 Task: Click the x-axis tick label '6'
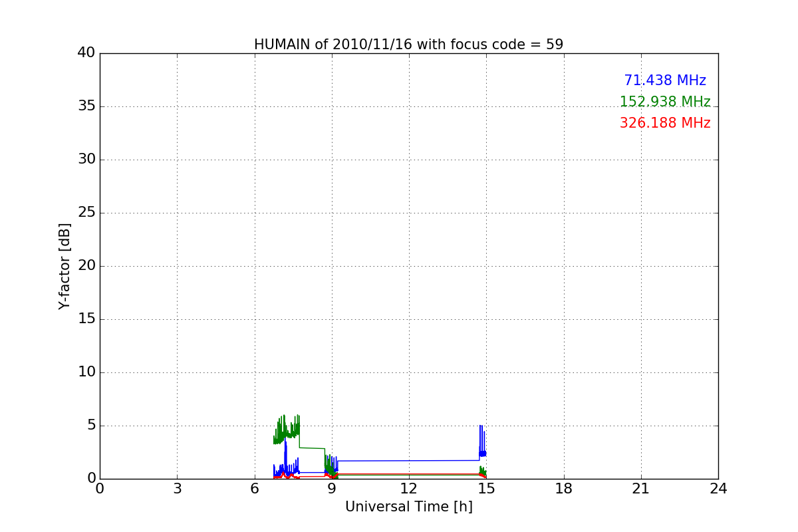pyautogui.click(x=254, y=489)
